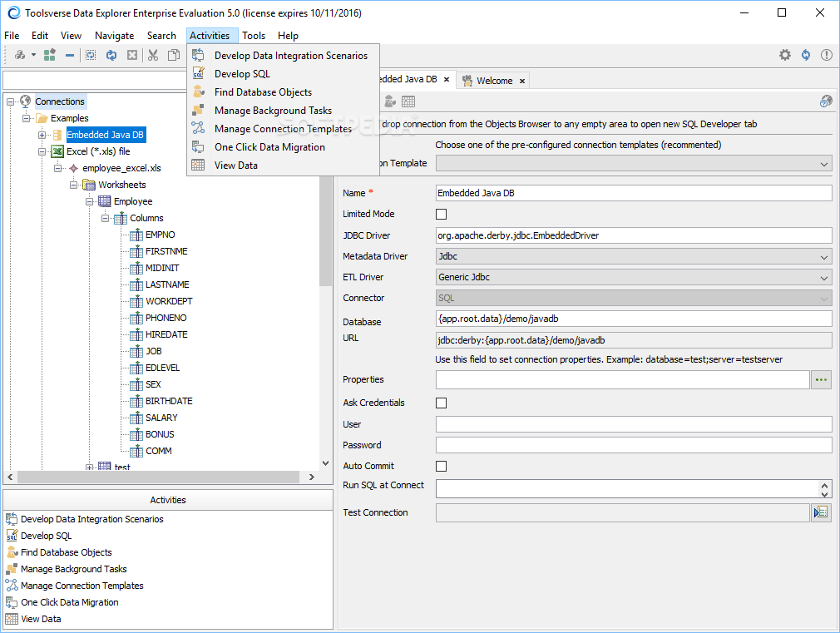This screenshot has height=633, width=840.
Task: Click Manage Connection Templates link in bottom panel
Action: 82,586
